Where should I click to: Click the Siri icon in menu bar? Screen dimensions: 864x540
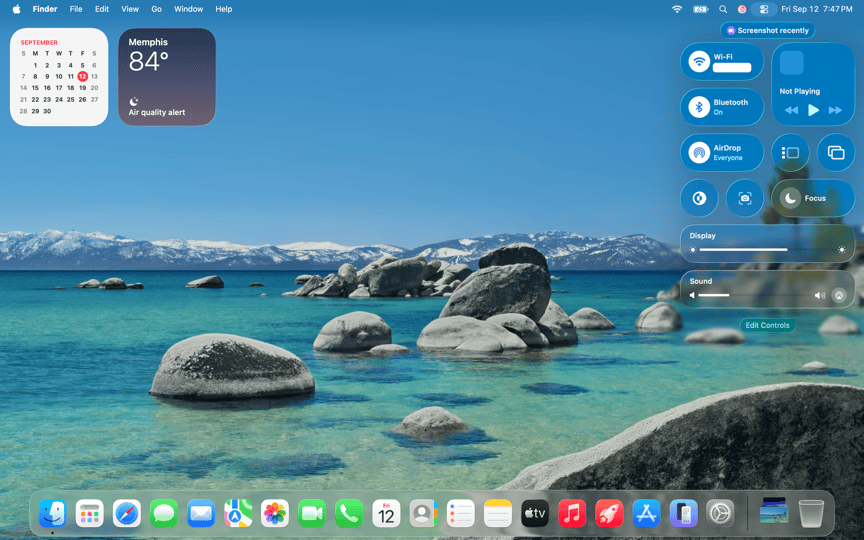tap(742, 9)
